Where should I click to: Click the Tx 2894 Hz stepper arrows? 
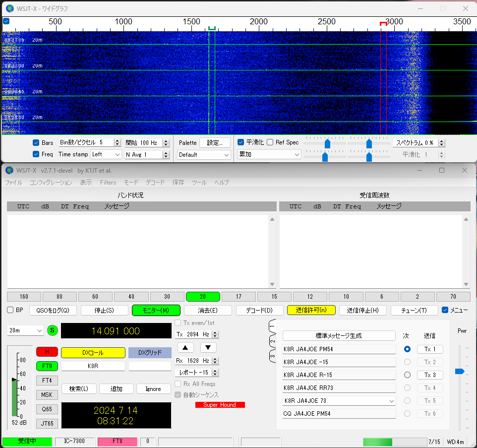click(215, 334)
